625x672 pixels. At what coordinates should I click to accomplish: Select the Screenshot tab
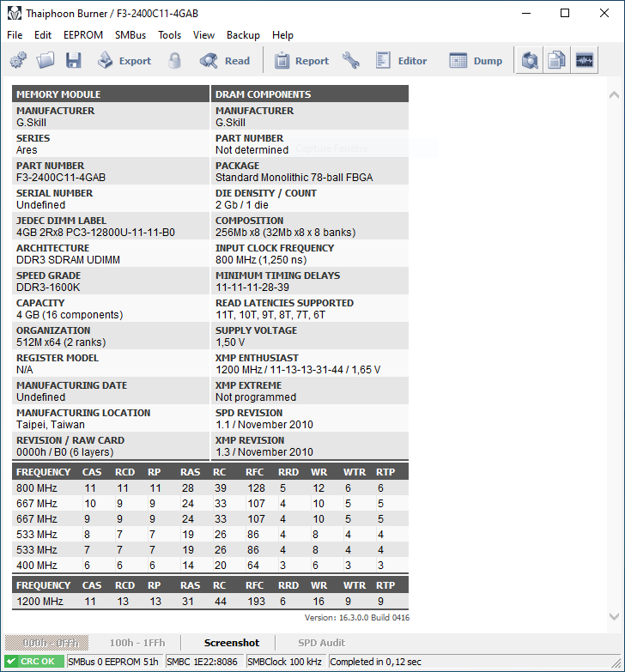click(232, 643)
